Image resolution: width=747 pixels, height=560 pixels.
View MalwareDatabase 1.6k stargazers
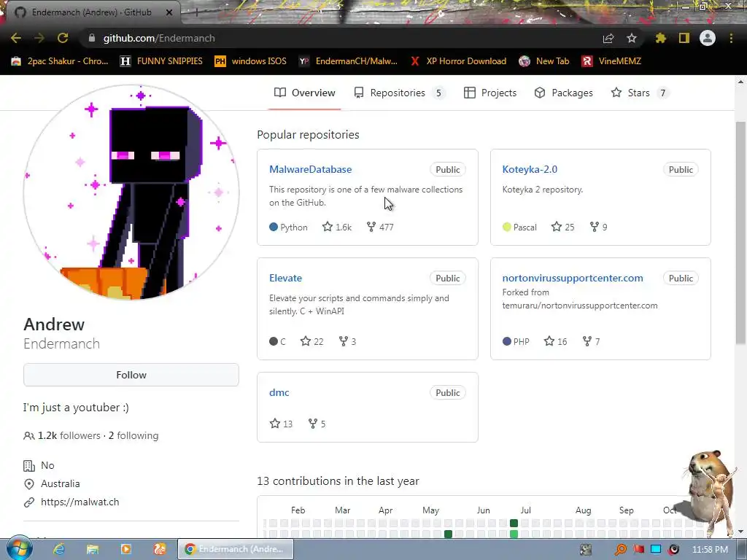(x=337, y=227)
